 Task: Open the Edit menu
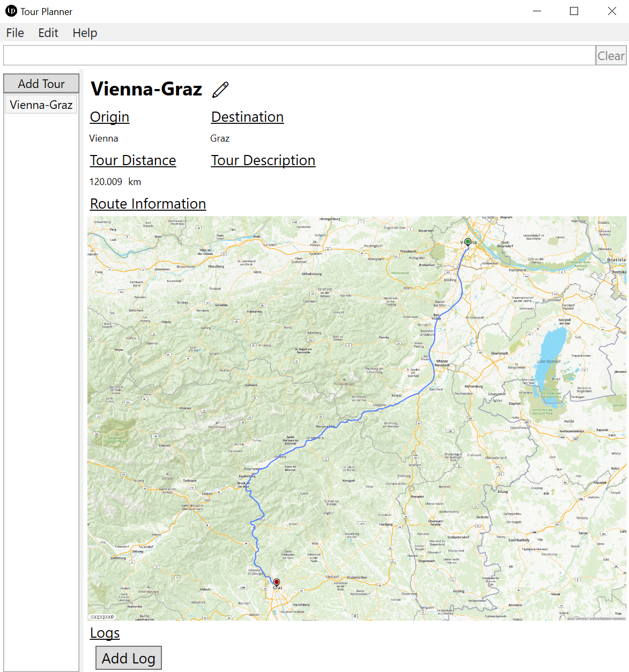point(48,33)
